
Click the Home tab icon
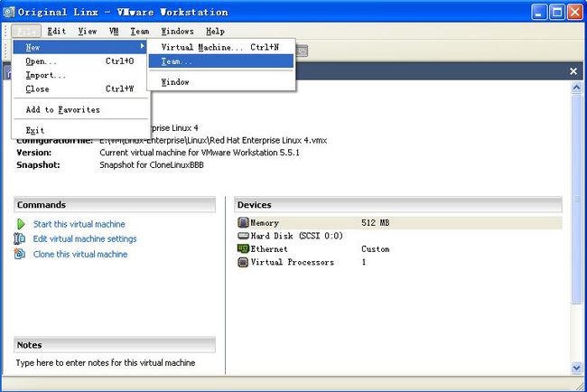[x=8, y=72]
